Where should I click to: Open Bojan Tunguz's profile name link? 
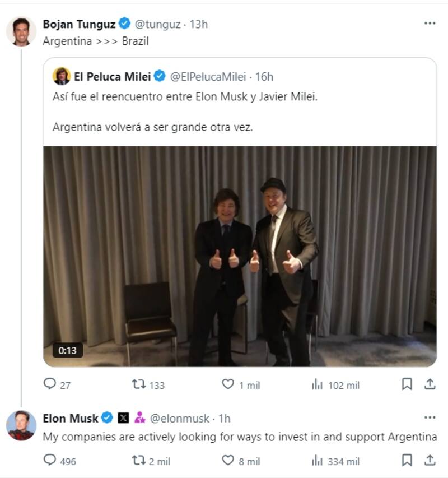pos(79,24)
